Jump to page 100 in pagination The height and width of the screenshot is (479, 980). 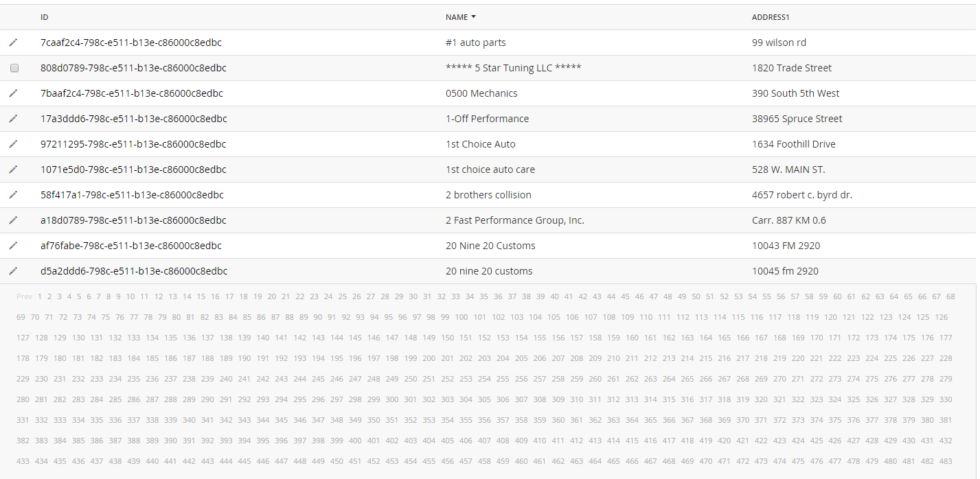click(461, 317)
